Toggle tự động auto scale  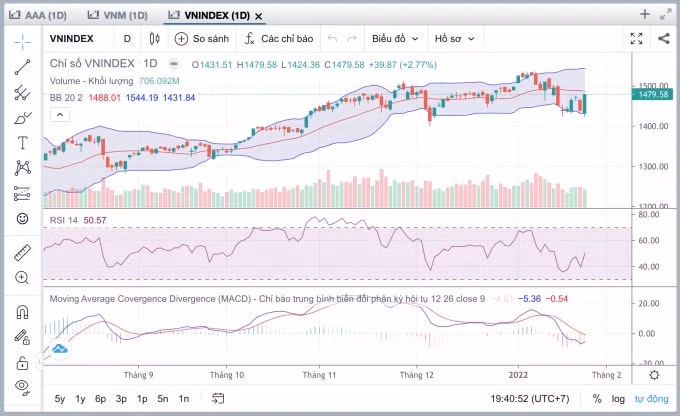click(651, 399)
